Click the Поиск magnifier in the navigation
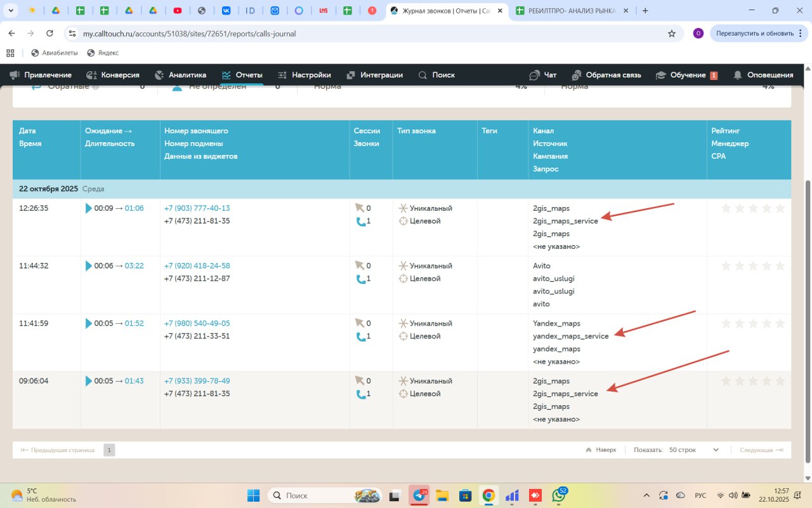This screenshot has height=508, width=812. click(x=423, y=75)
